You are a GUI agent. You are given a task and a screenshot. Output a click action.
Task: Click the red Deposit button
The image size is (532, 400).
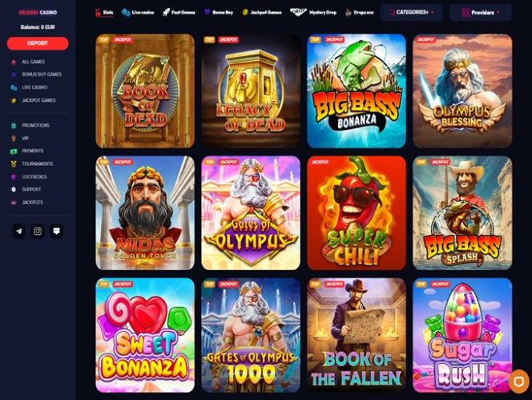[x=38, y=43]
